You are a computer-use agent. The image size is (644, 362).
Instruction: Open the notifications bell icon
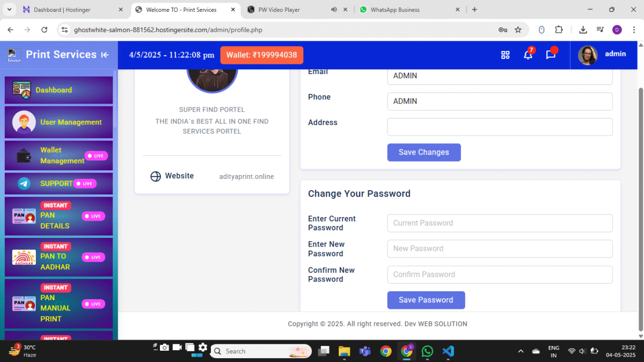[x=528, y=54]
